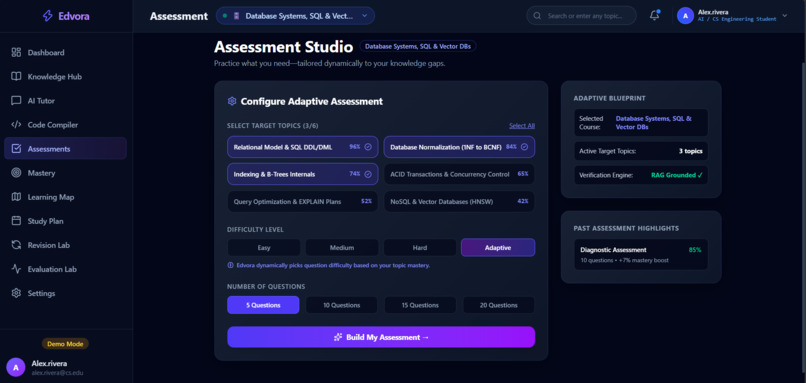The height and width of the screenshot is (383, 806).
Task: Click the info icon beside the Edvora difficulty hint
Action: pyautogui.click(x=230, y=266)
